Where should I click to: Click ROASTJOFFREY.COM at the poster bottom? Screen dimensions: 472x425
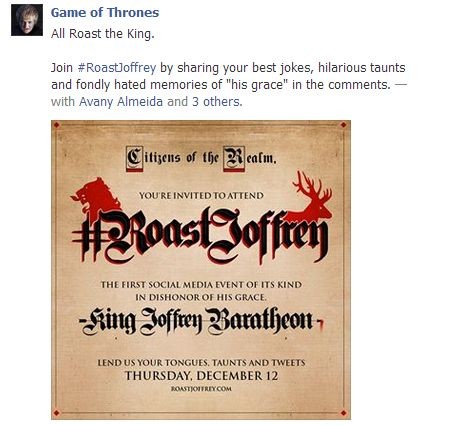pos(201,389)
